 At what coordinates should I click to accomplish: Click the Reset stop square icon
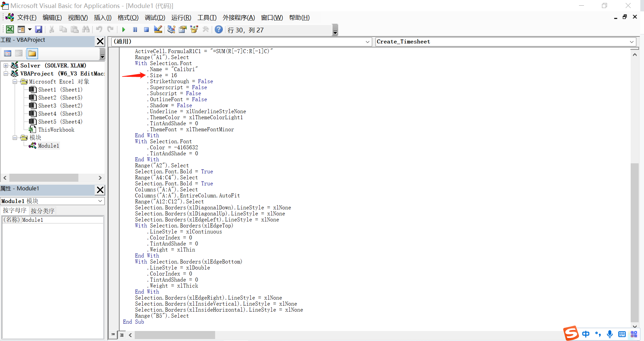click(x=146, y=30)
